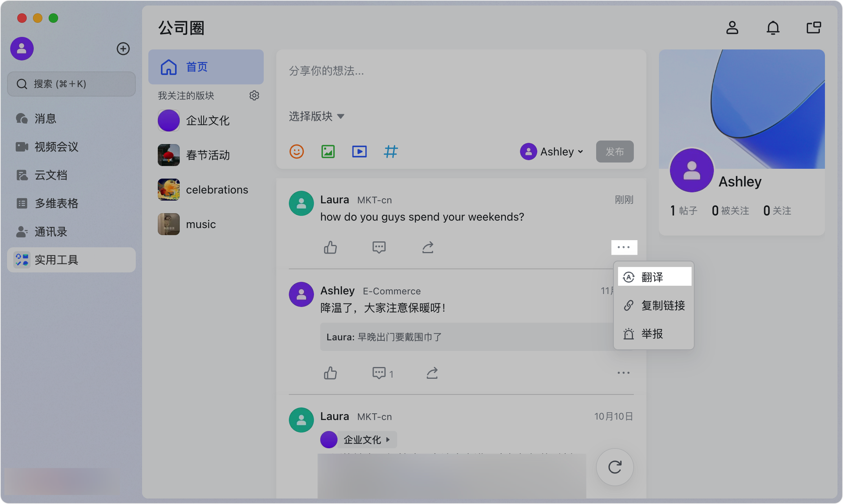843x504 pixels.
Task: Open the 企业文化 section
Action: tap(206, 121)
